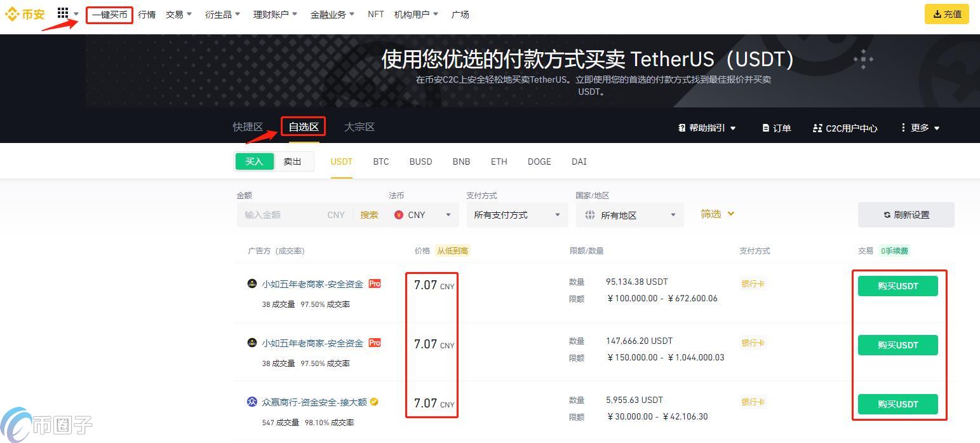Click the 0手续费 badge
980x443 pixels.
tap(894, 251)
